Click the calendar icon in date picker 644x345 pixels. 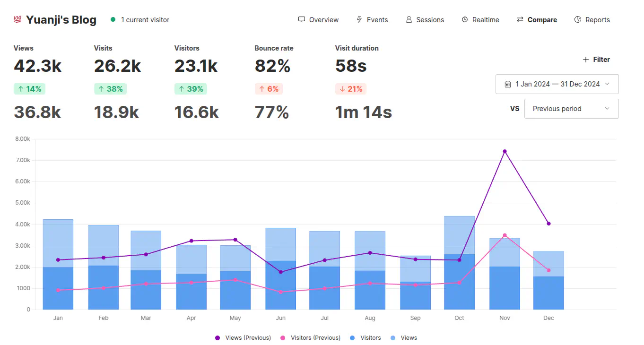click(x=508, y=84)
